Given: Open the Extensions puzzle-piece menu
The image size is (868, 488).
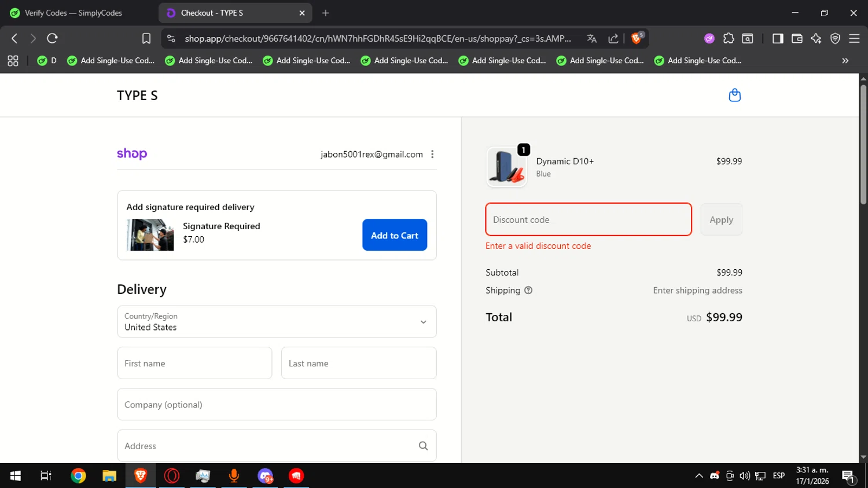Looking at the screenshot, I should (x=729, y=38).
